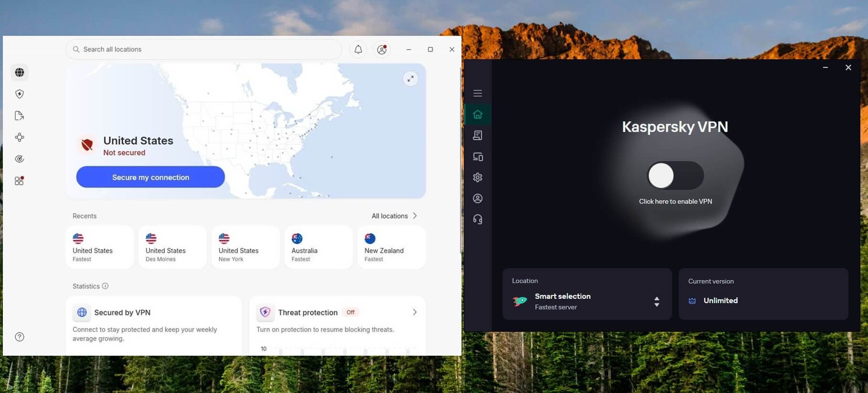Click the Recents section label
The image size is (868, 393).
(85, 216)
